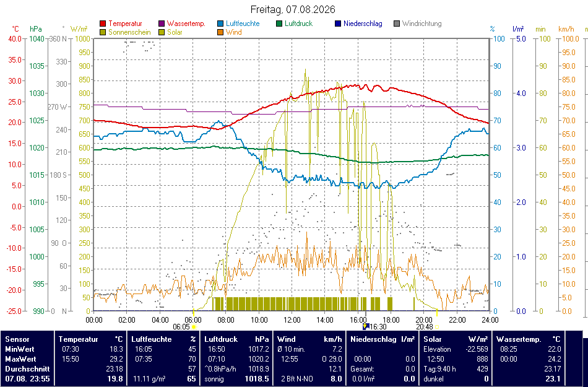Viewport: 588px width, 387px height.
Task: Click the °C axis unit label
Action: pyautogui.click(x=15, y=29)
